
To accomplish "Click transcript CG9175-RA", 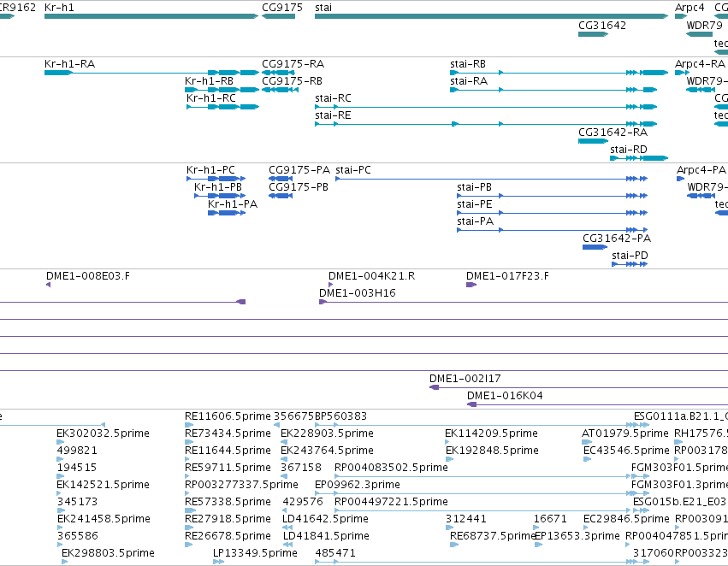I will (x=280, y=73).
